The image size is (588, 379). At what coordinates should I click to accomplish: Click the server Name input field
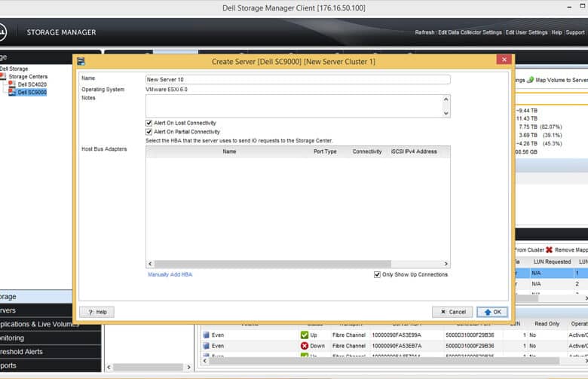[298, 79]
